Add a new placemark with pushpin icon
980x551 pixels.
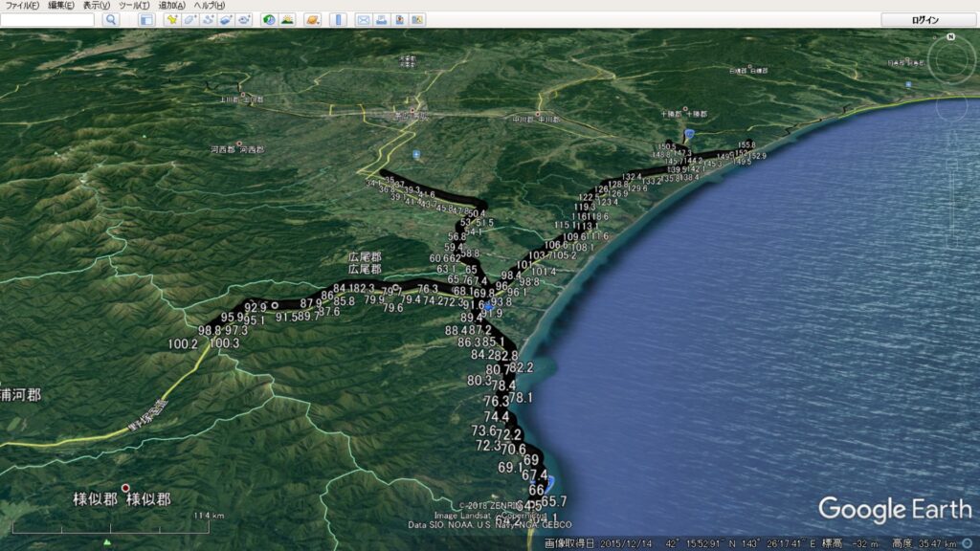point(172,20)
